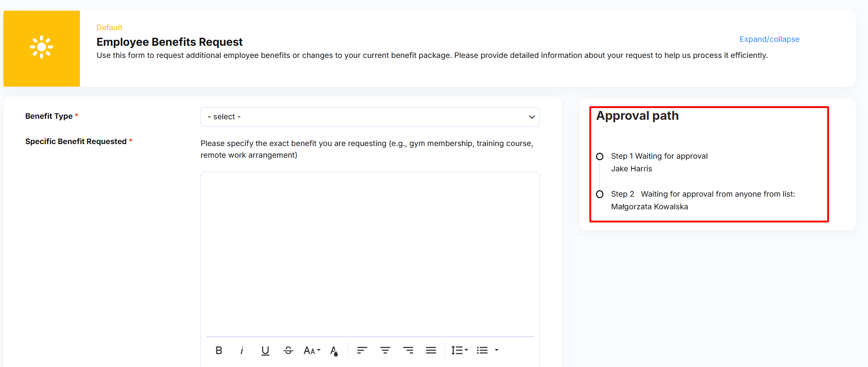Screen dimensions: 868x367
Task: Click the yellow sun form icon
Action: coord(41,47)
